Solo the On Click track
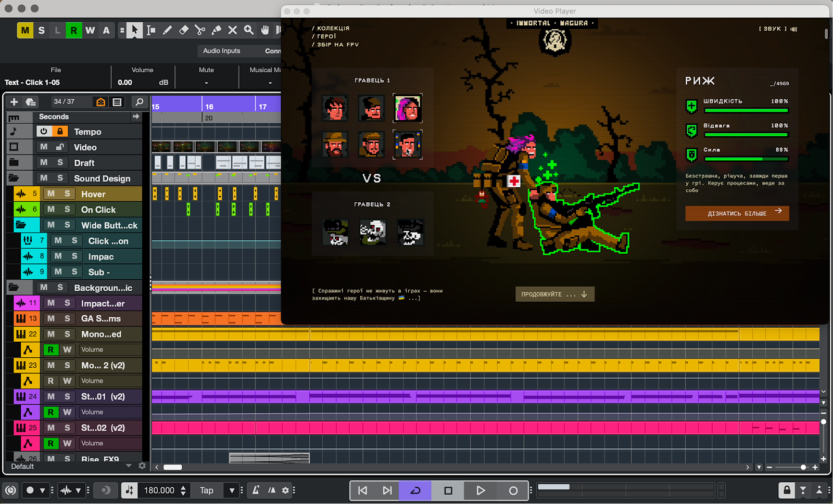This screenshot has height=504, width=833. (67, 210)
